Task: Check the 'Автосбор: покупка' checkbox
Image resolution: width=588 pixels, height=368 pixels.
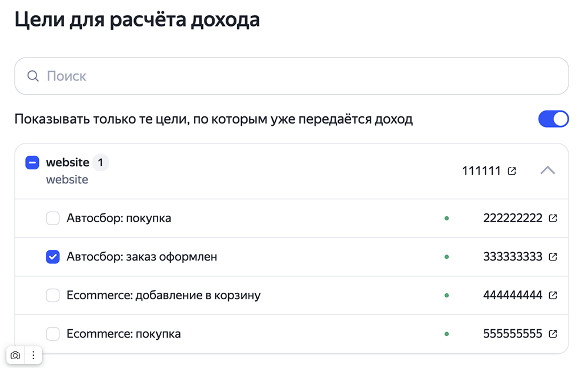Action: (x=52, y=218)
